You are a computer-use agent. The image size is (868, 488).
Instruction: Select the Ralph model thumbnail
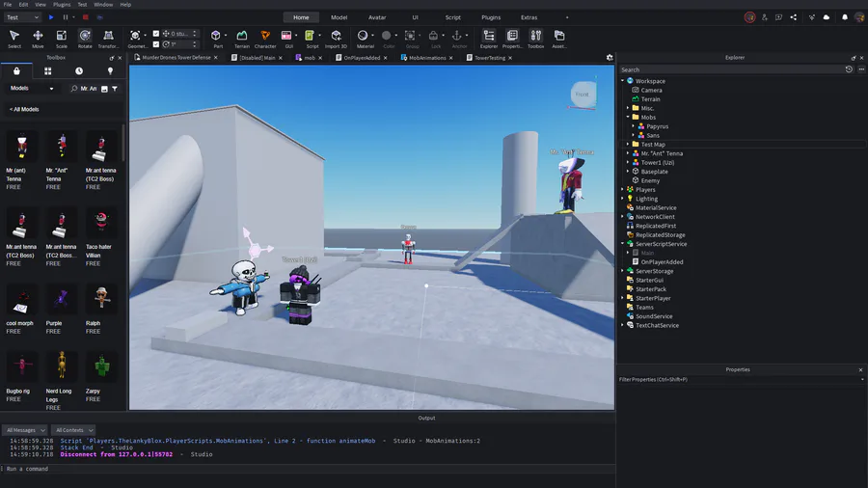pyautogui.click(x=101, y=302)
